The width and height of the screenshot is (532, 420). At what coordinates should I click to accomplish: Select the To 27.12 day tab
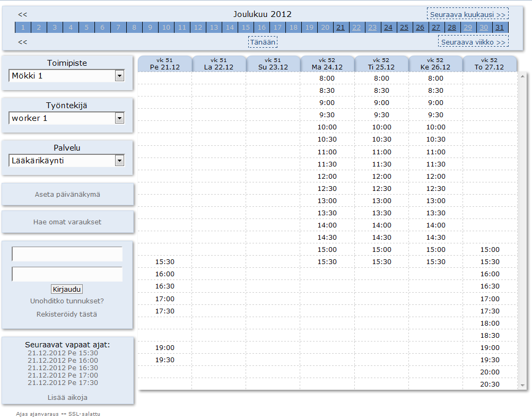click(x=490, y=64)
